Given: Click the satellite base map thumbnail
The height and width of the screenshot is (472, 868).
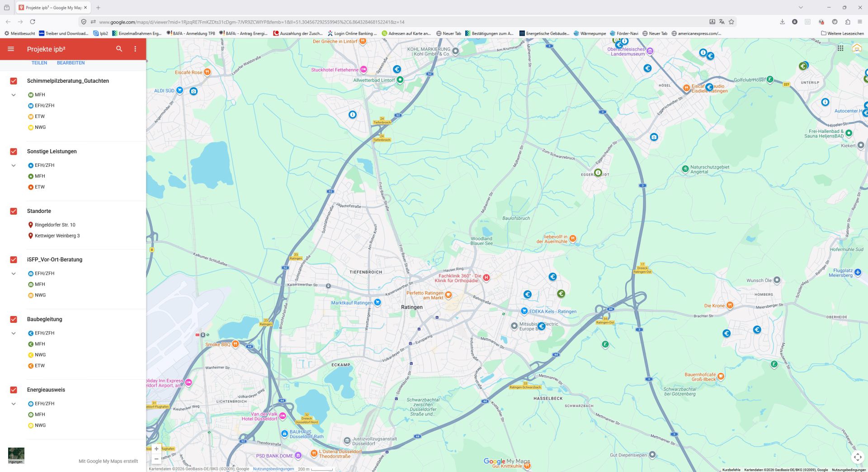Looking at the screenshot, I should coord(16,455).
